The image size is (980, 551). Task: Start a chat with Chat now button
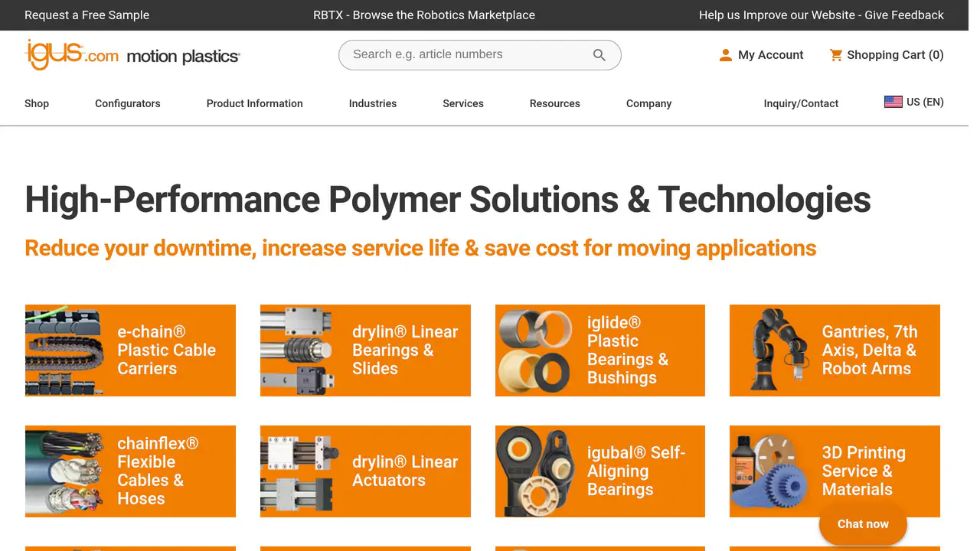863,524
